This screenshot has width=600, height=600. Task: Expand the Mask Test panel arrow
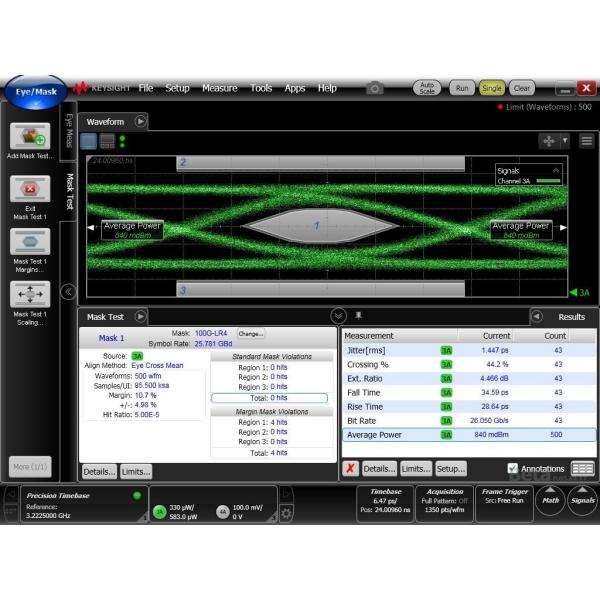coord(141,317)
